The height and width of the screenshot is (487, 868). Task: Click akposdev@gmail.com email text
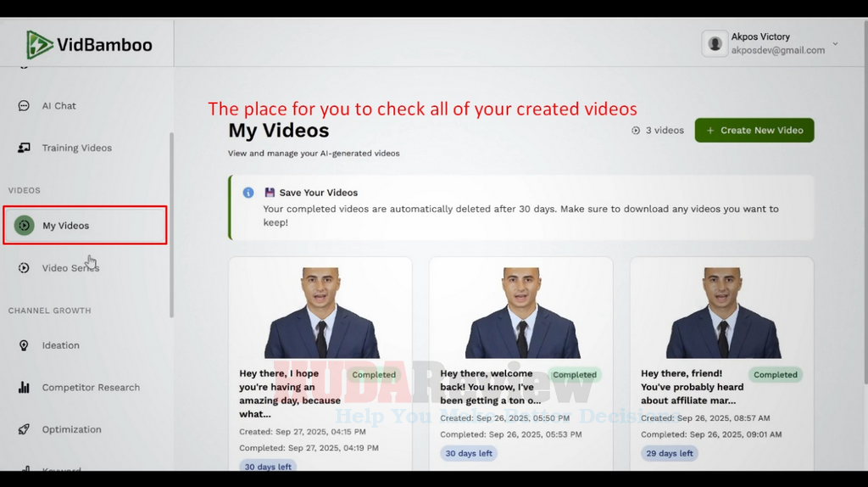778,50
